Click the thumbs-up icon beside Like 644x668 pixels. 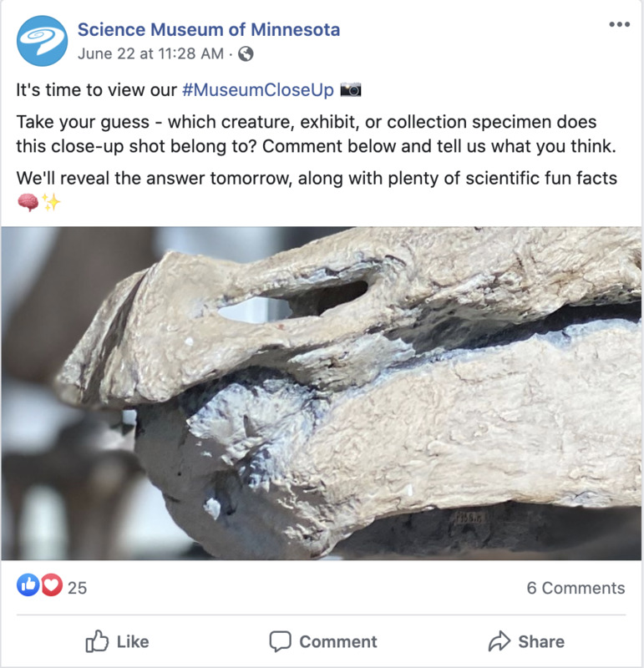pyautogui.click(x=97, y=640)
